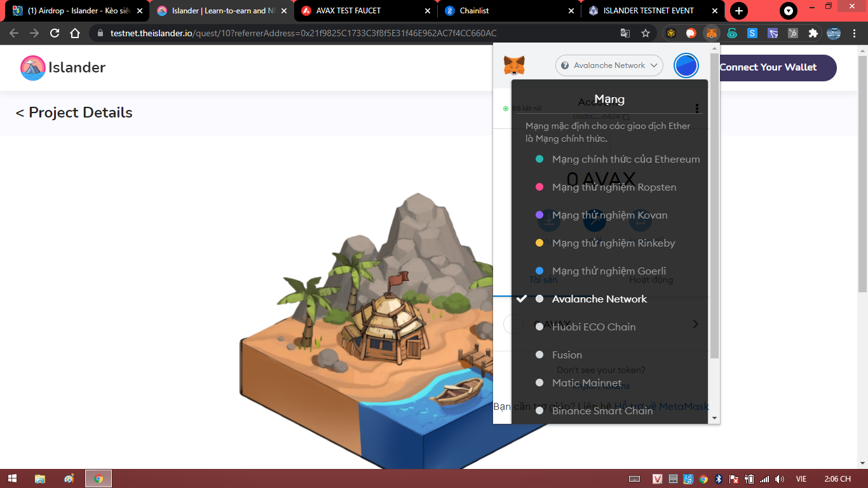The height and width of the screenshot is (488, 868).
Task: Collapse the Avalanche Network dropdown selector
Action: coord(609,65)
